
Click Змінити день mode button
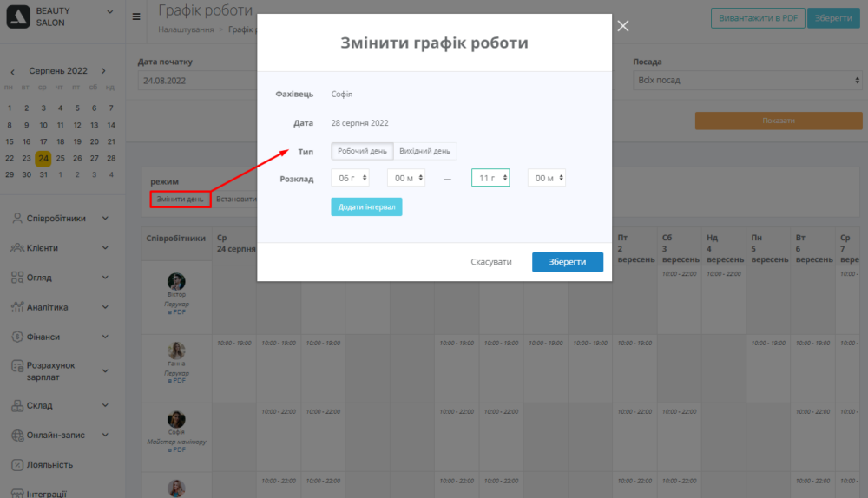pyautogui.click(x=180, y=200)
